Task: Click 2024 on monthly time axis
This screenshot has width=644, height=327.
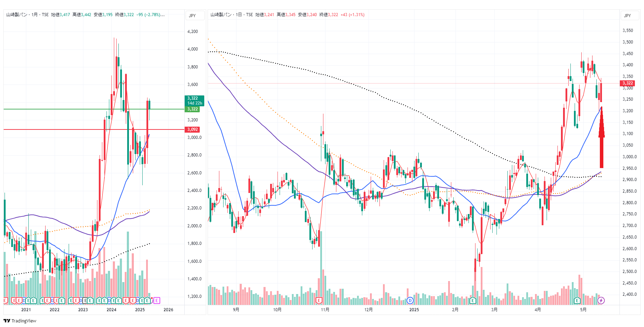Action: pyautogui.click(x=111, y=309)
